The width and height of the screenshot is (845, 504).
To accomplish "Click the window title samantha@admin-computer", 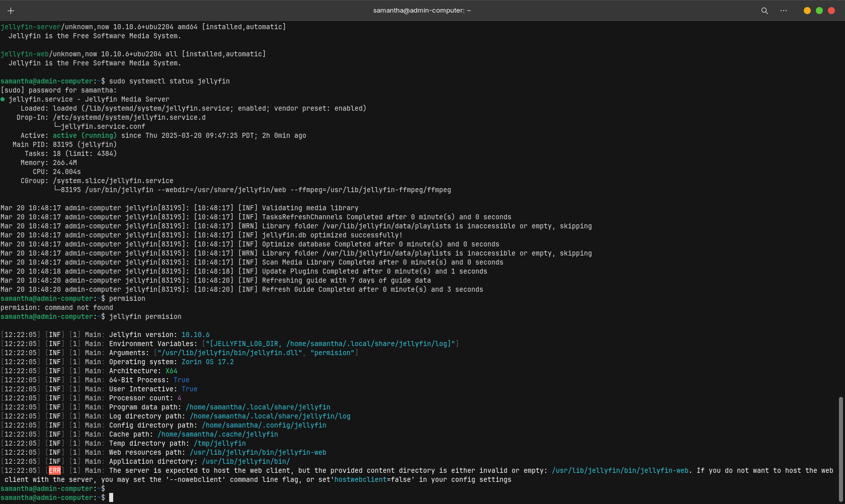I will [421, 11].
